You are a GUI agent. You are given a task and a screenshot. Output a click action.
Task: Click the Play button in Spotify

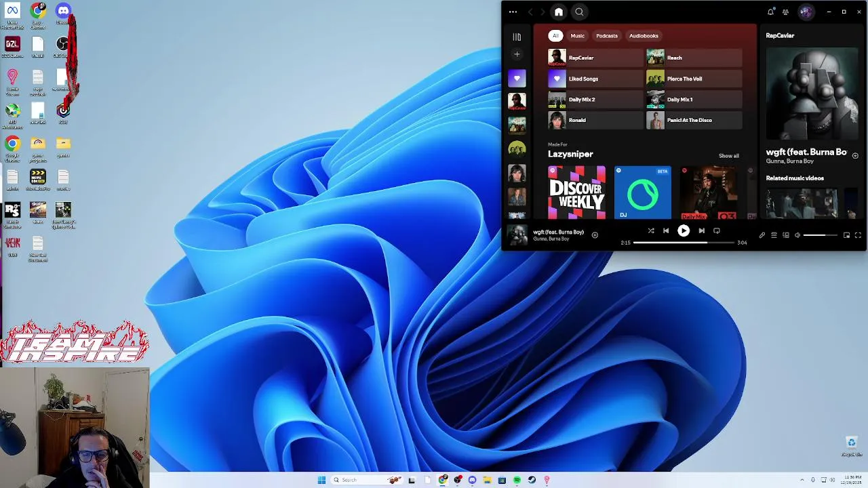pyautogui.click(x=684, y=230)
